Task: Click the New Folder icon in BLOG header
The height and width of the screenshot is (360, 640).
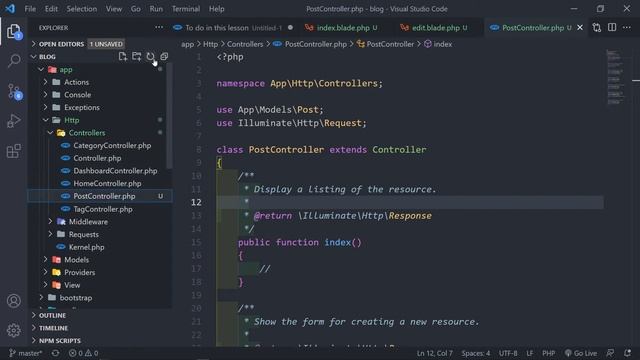Action: point(137,56)
